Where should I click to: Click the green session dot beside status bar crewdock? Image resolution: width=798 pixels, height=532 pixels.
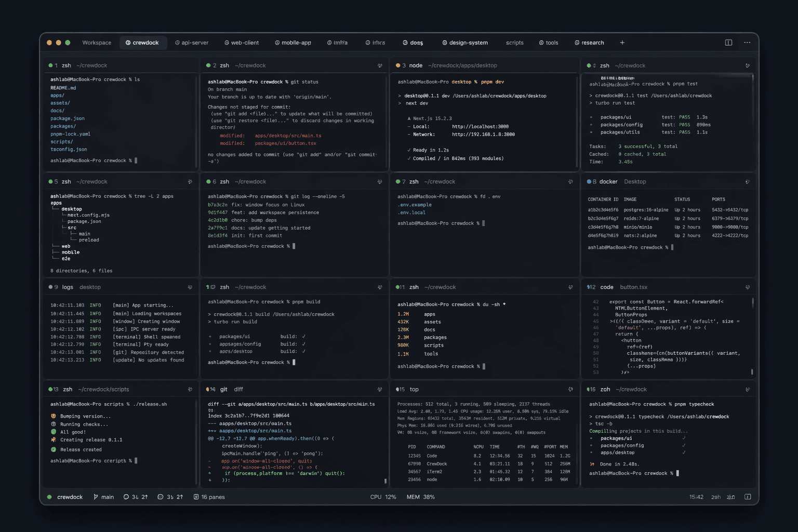(49, 497)
